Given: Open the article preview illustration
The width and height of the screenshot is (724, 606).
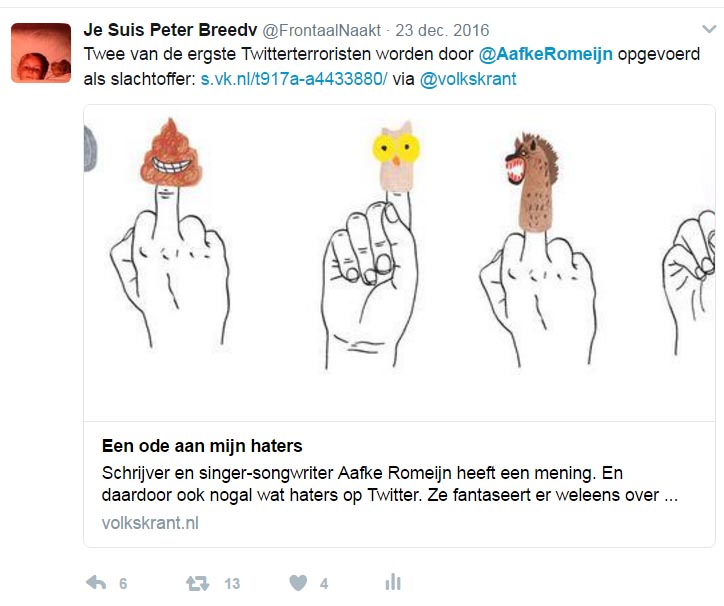Looking at the screenshot, I should 399,263.
